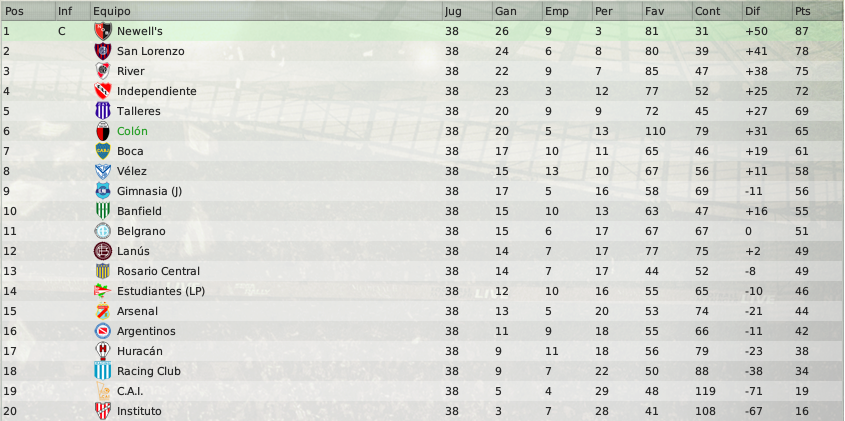Open the Vélez team name link
This screenshot has width=845, height=421.
pos(131,171)
